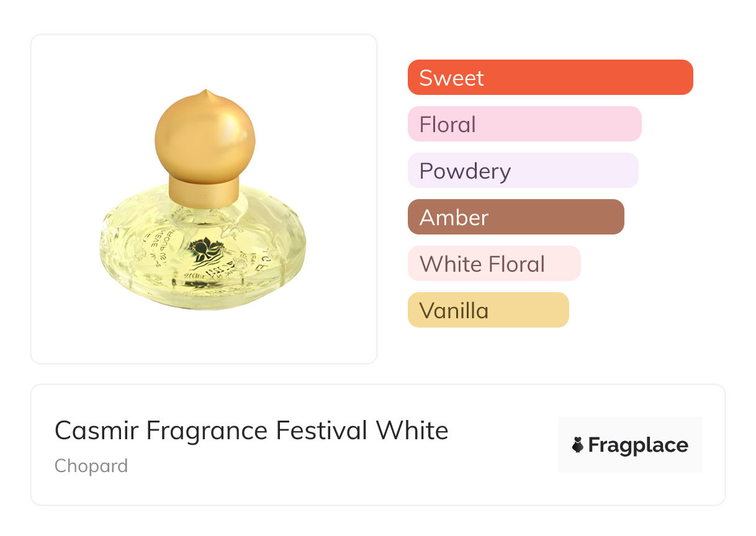Click the Fragplace flower logo icon

coord(578,445)
